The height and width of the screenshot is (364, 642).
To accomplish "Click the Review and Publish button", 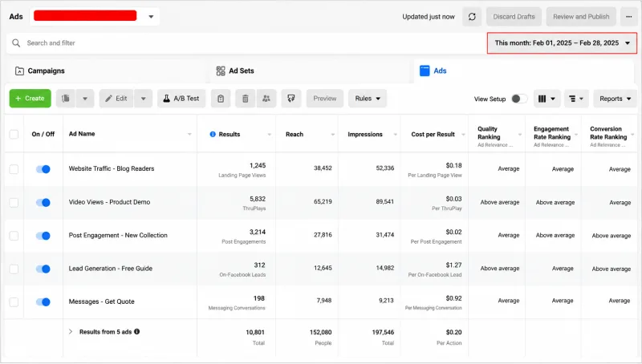I will point(581,17).
